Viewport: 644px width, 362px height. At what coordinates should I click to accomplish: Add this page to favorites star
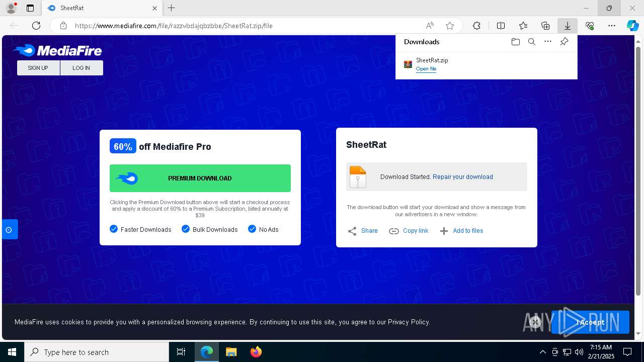coord(450,26)
